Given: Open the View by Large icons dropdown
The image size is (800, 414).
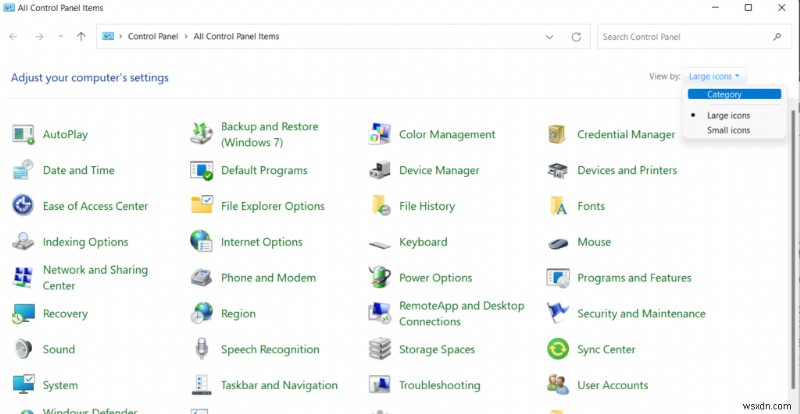Looking at the screenshot, I should click(714, 76).
